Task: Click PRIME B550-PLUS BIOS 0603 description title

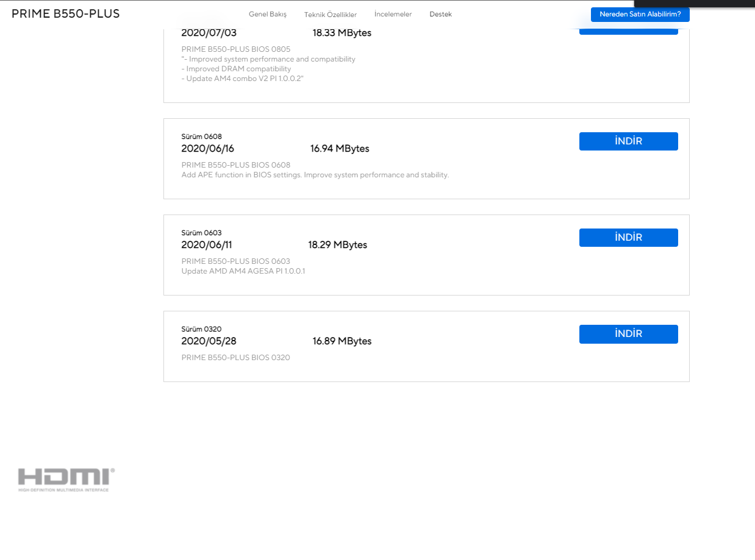Action: (236, 261)
